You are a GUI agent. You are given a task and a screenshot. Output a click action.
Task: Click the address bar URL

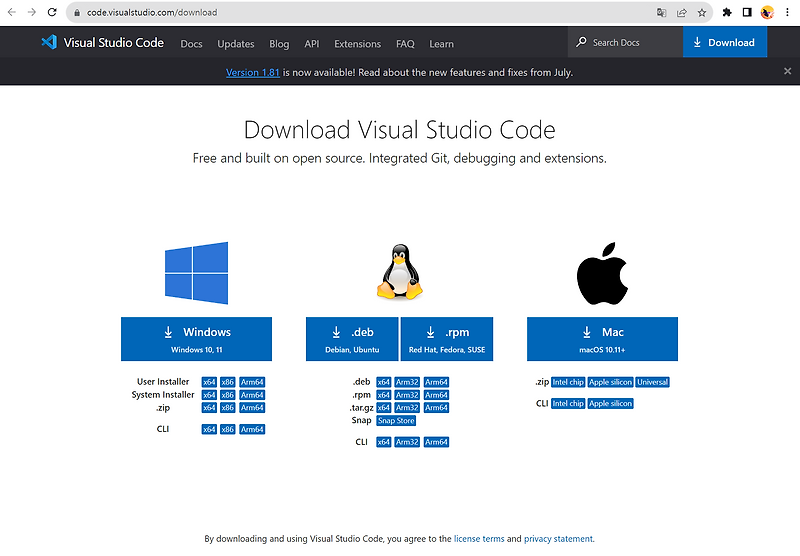pos(152,12)
